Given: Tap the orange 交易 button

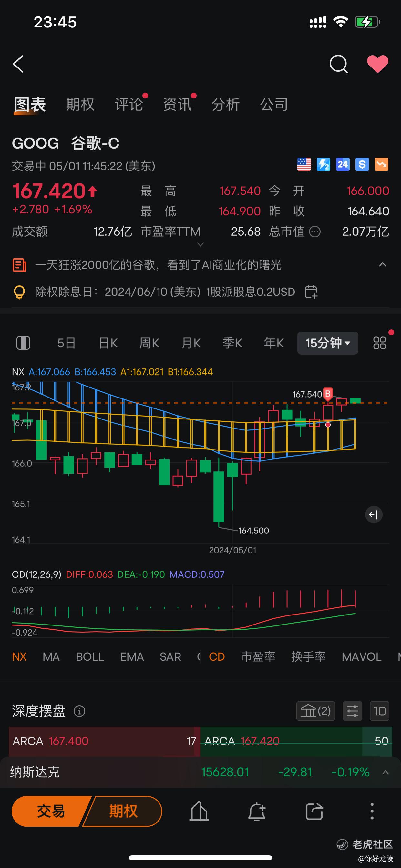Looking at the screenshot, I should [x=51, y=811].
